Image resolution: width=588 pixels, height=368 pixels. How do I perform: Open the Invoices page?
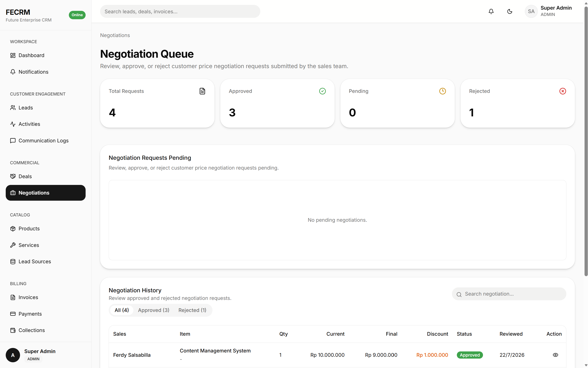(x=46, y=297)
